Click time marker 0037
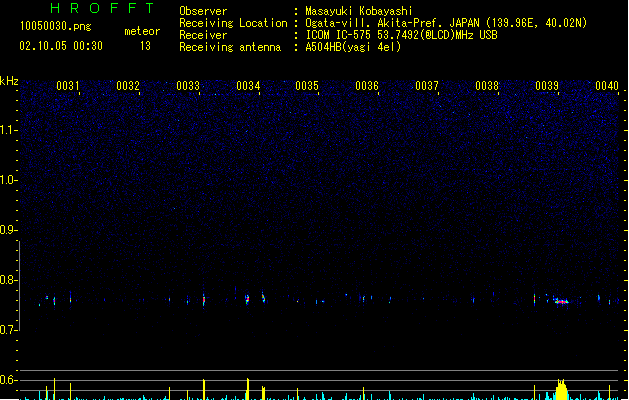 click(427, 86)
